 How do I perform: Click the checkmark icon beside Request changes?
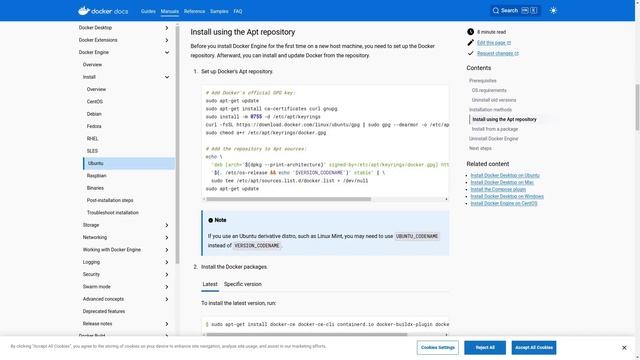coord(471,53)
